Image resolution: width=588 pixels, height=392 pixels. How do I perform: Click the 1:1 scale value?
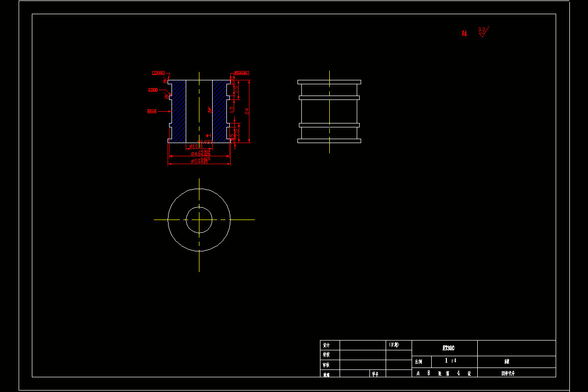pos(451,361)
